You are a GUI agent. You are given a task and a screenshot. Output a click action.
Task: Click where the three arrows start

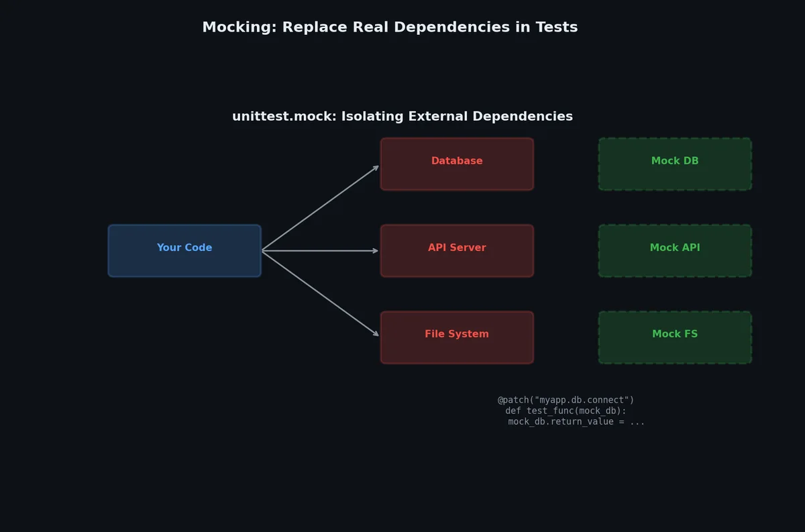pyautogui.click(x=262, y=251)
